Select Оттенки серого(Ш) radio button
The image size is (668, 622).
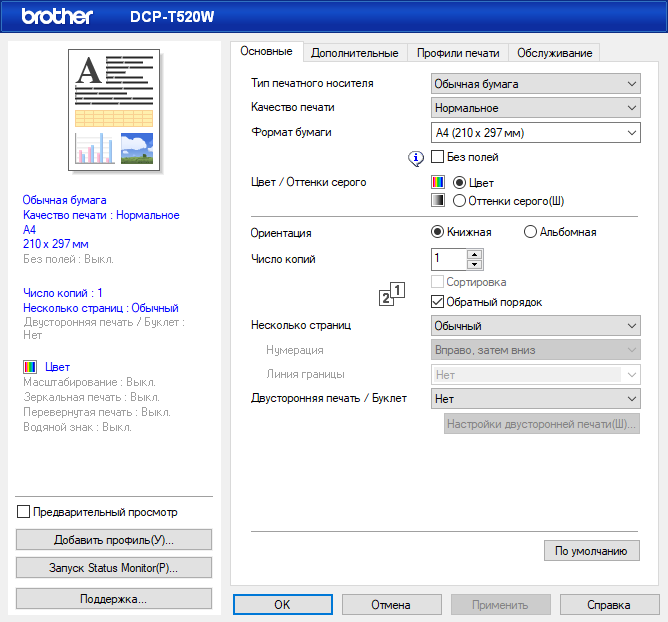459,201
